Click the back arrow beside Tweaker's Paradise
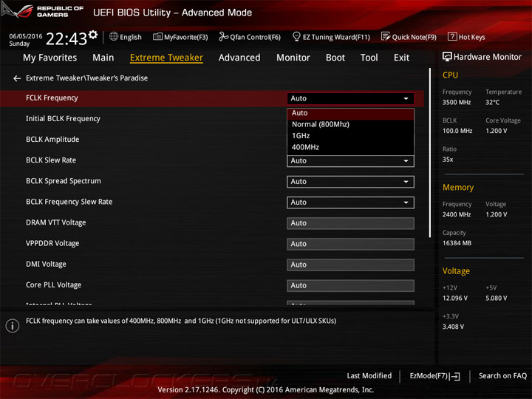532x399 pixels. tap(17, 78)
